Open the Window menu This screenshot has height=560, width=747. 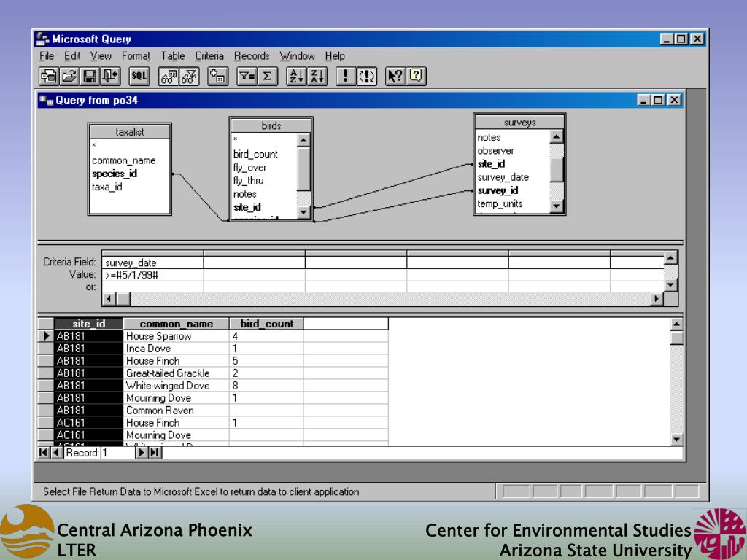coord(298,56)
